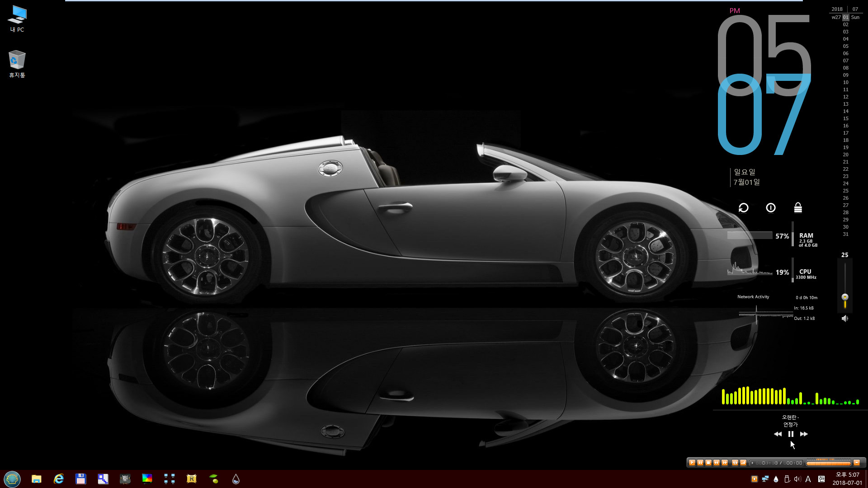Click the fast-forward button on the orange mini player
This screenshot has height=488, width=868.
pyautogui.click(x=725, y=463)
